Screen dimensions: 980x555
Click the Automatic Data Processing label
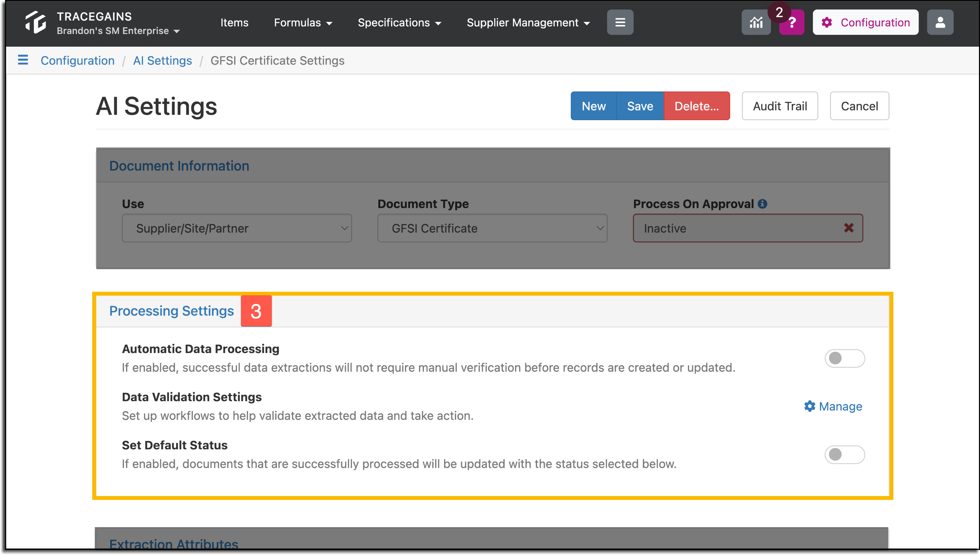[200, 349]
